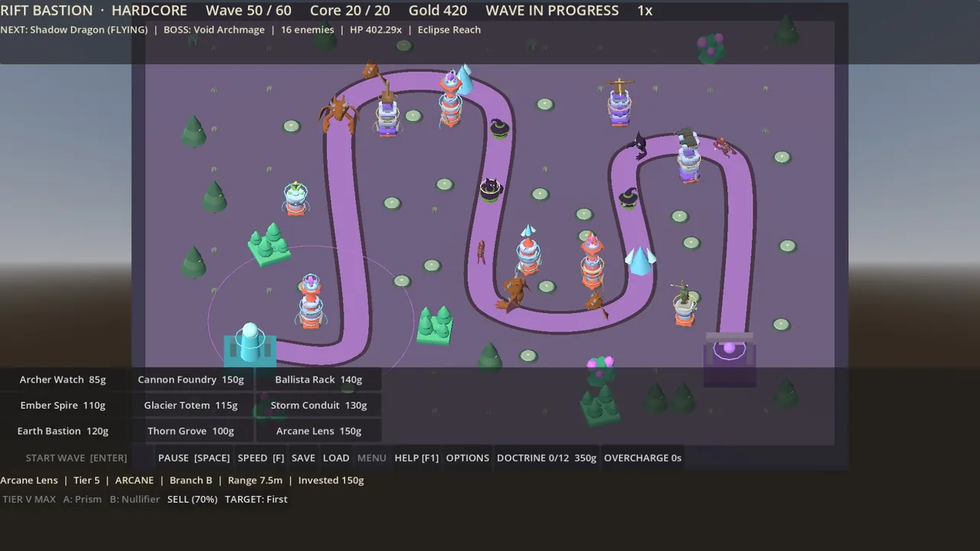The height and width of the screenshot is (551, 980).
Task: Click the Wave 50 / 60 indicator
Action: click(249, 11)
